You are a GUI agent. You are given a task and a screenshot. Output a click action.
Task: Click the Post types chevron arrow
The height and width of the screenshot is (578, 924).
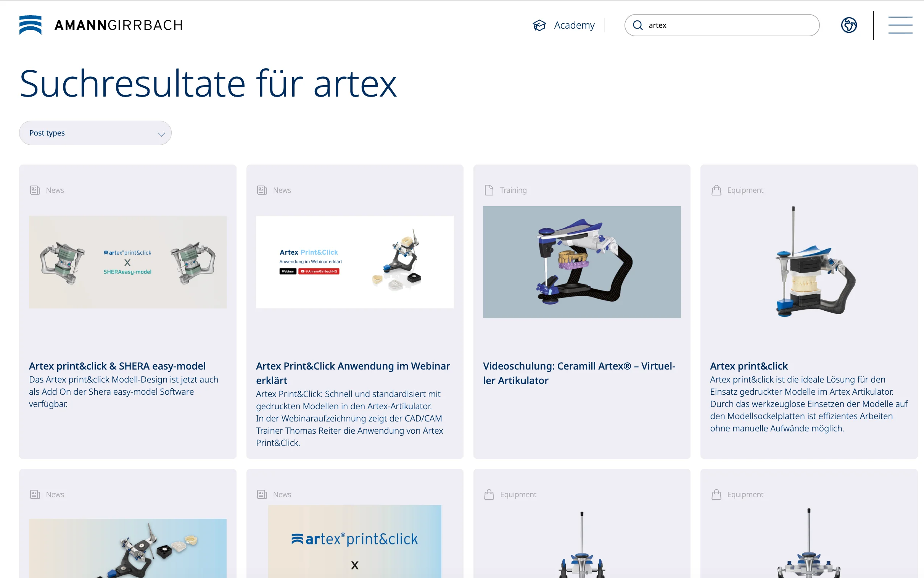click(x=161, y=134)
